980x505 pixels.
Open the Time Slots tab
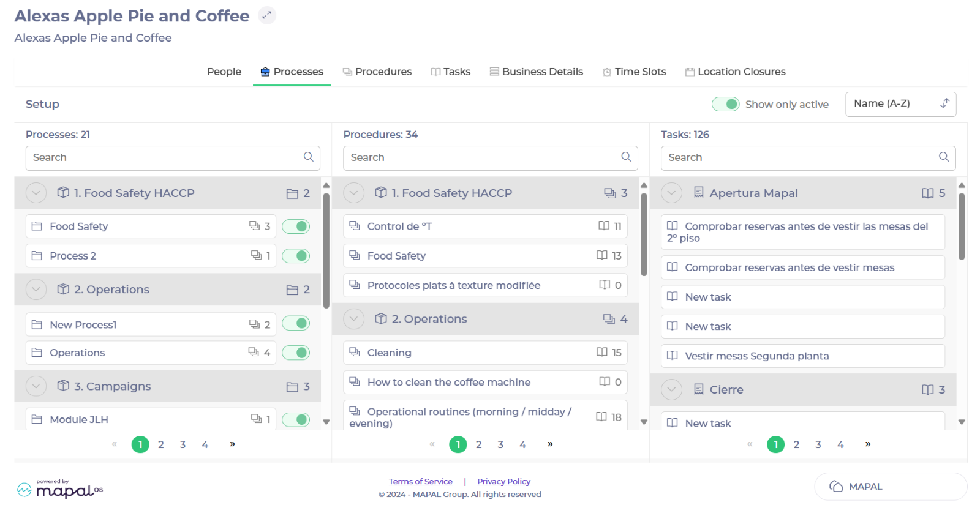[635, 72]
